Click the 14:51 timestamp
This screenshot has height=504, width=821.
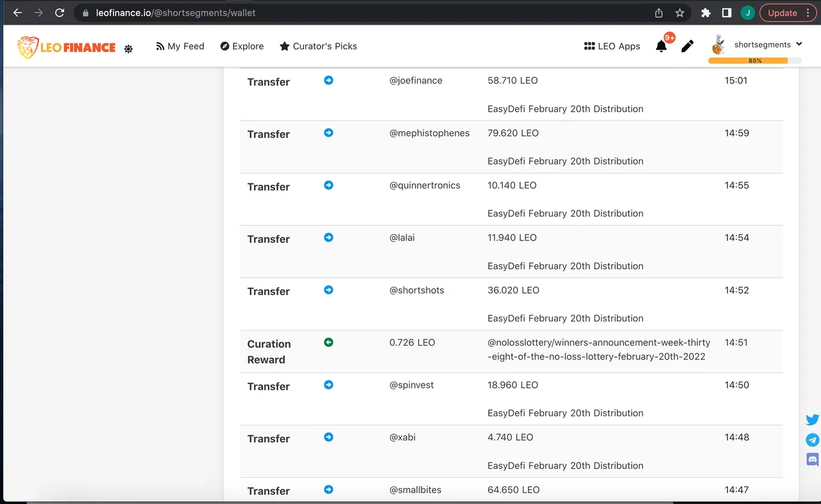click(x=736, y=342)
